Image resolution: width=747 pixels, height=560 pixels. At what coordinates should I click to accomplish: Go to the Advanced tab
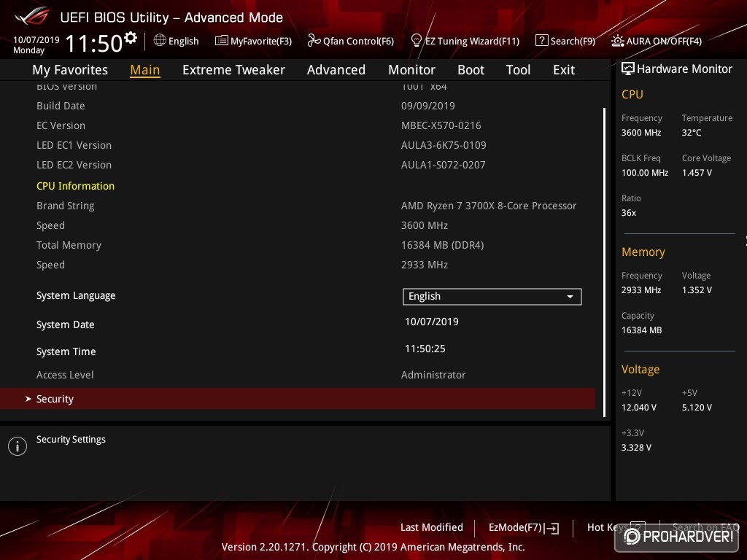(x=336, y=70)
